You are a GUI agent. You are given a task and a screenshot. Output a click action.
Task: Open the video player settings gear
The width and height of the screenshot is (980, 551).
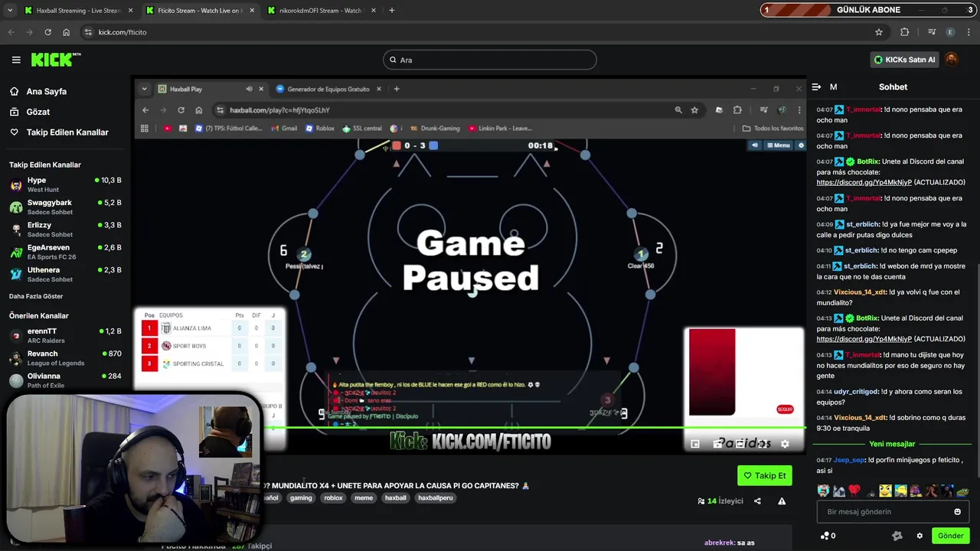click(785, 444)
